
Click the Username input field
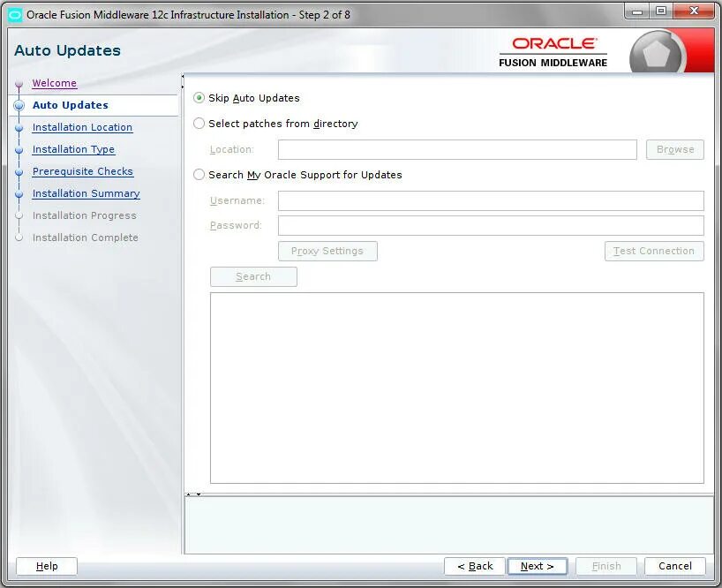[491, 200]
